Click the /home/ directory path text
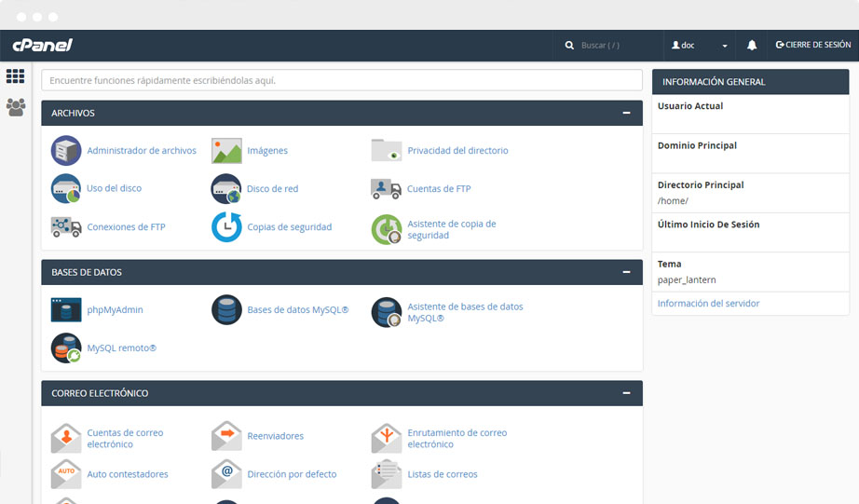Screen dimensions: 859x504 673,201
